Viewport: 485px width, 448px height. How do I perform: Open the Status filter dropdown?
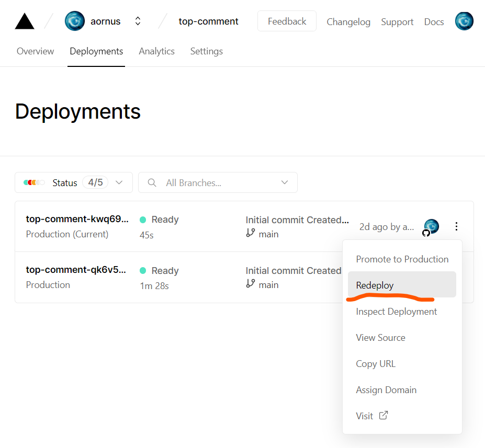tap(74, 182)
